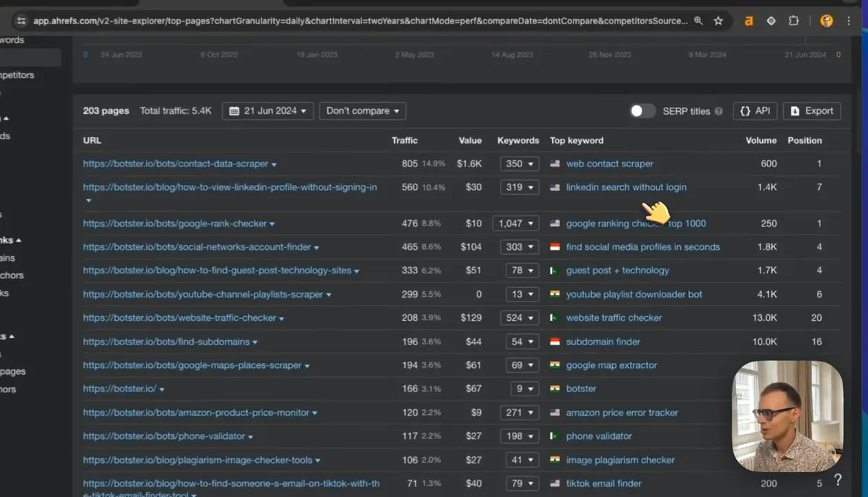
Task: Bookmark this page with the star icon
Action: [x=718, y=21]
